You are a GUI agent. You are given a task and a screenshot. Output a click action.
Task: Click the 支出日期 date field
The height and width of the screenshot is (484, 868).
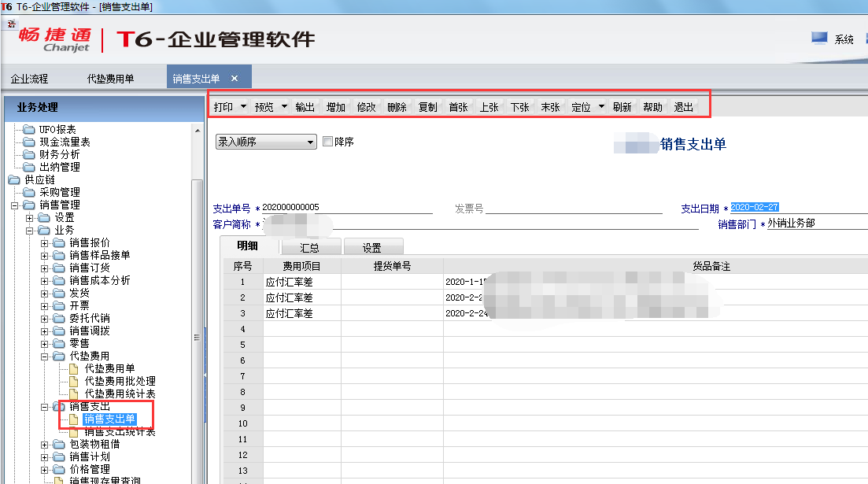coord(799,207)
